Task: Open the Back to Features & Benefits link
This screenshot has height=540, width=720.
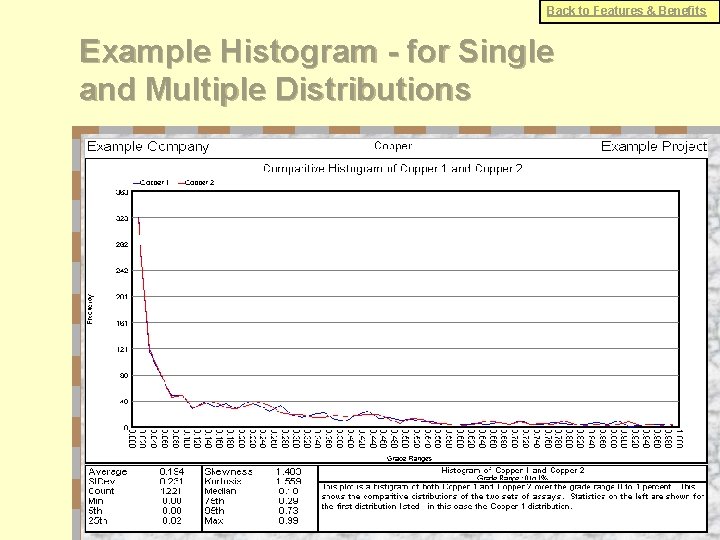Action: tap(626, 11)
